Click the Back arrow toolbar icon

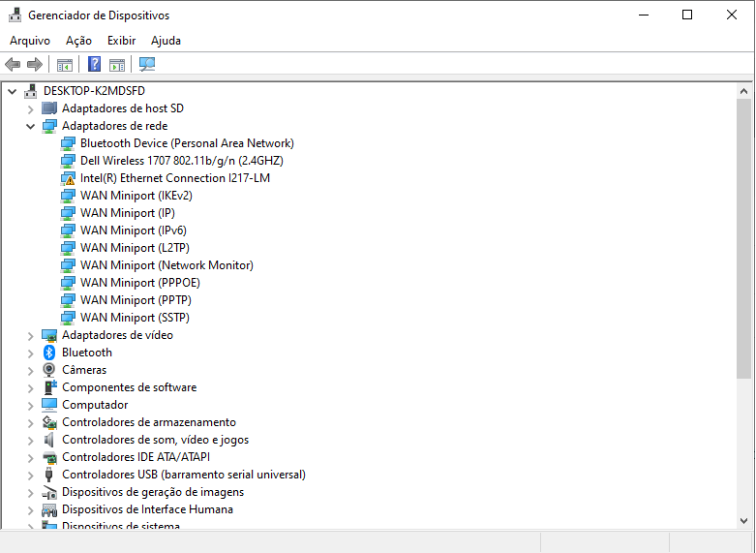(13, 64)
